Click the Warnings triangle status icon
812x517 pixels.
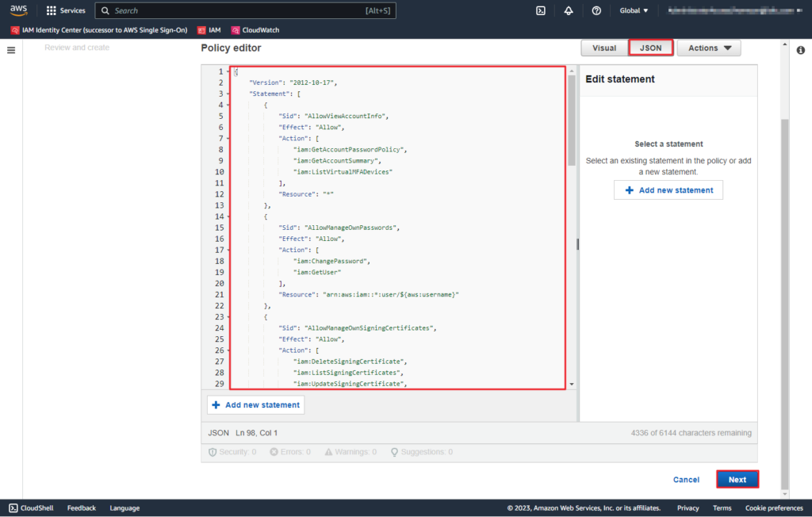(x=328, y=452)
